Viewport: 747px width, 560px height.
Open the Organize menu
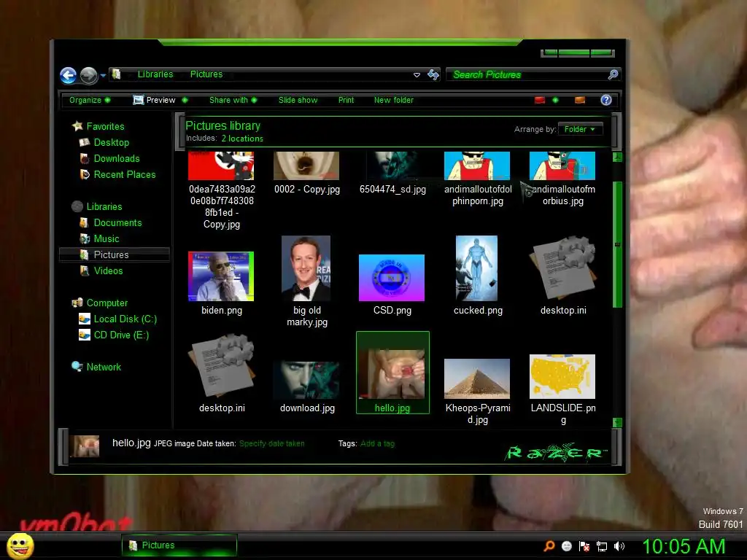(90, 100)
